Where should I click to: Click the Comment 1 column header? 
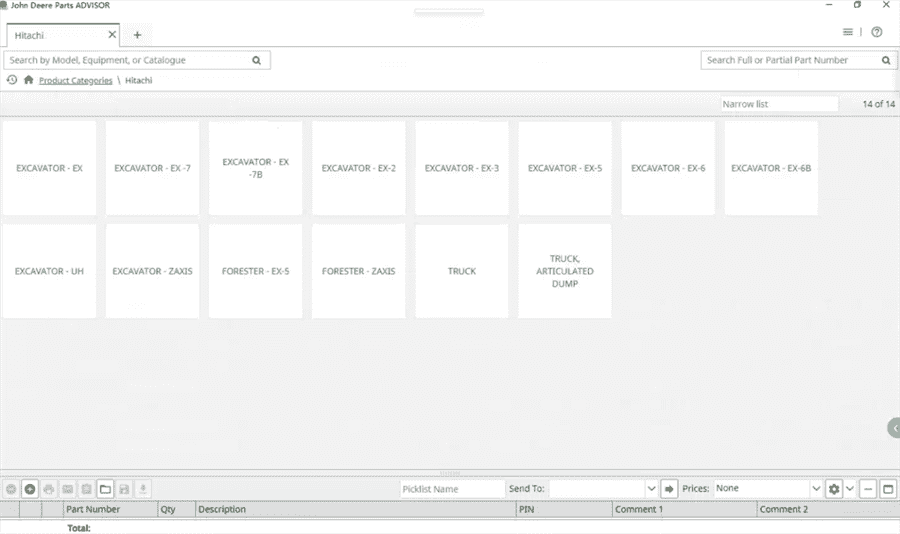(685, 509)
